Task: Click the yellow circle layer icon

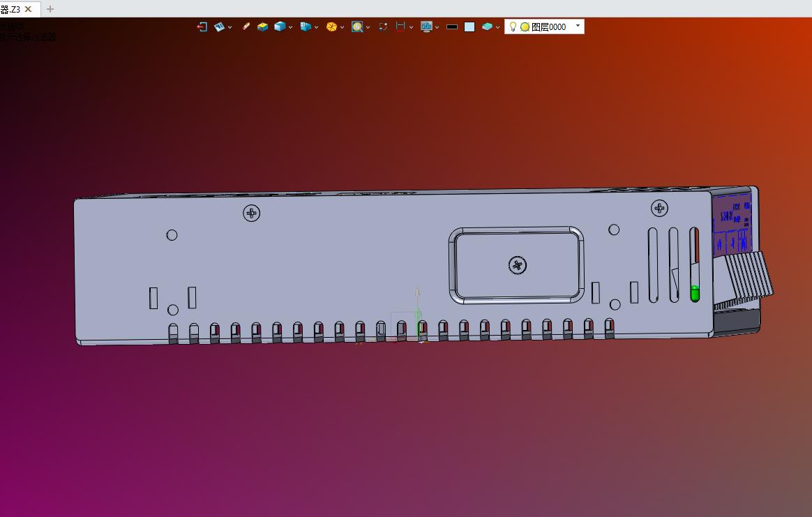Action: tap(525, 27)
